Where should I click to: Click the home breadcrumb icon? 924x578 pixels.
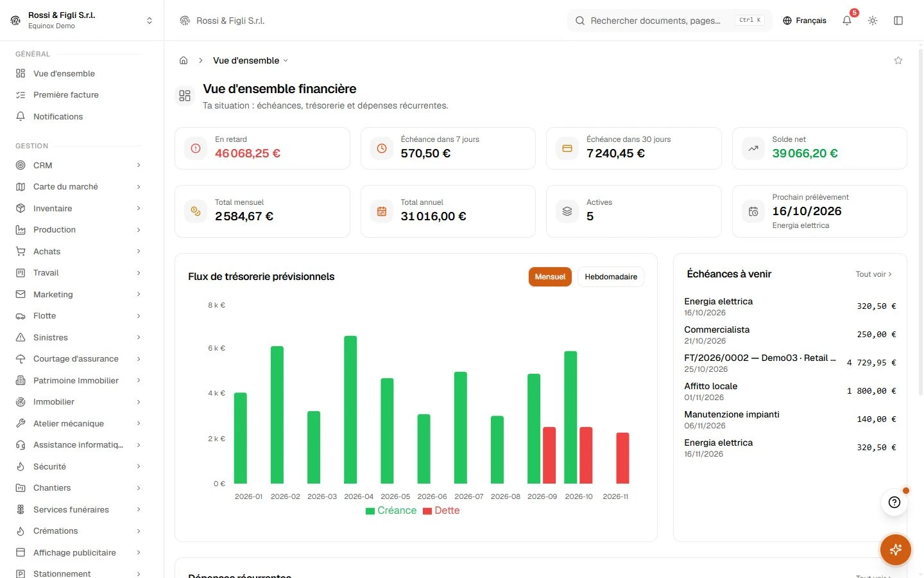184,60
